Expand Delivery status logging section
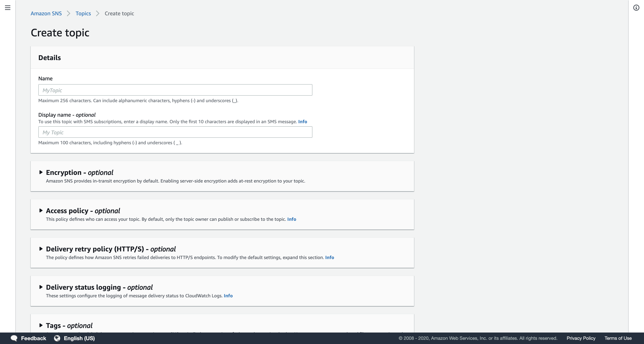Viewport: 644px width, 344px height. tap(41, 287)
